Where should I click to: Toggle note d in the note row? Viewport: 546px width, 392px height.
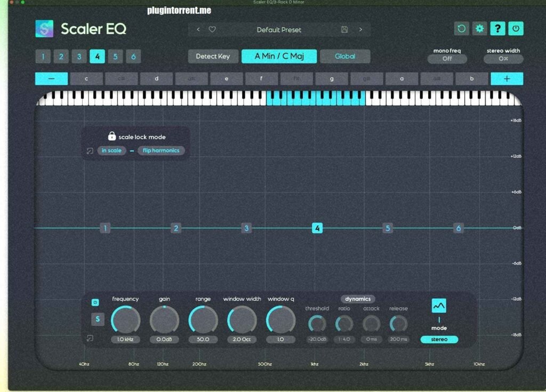(x=156, y=79)
